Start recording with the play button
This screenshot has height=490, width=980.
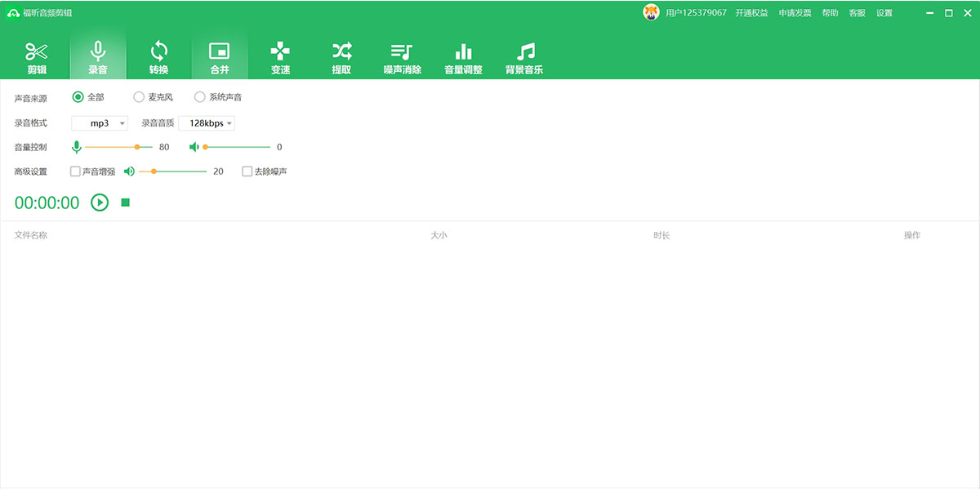(100, 203)
